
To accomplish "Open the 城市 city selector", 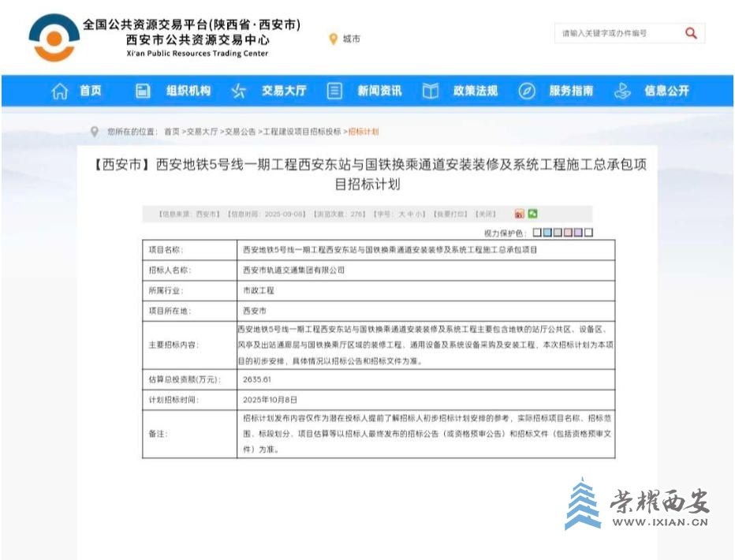I will point(351,39).
